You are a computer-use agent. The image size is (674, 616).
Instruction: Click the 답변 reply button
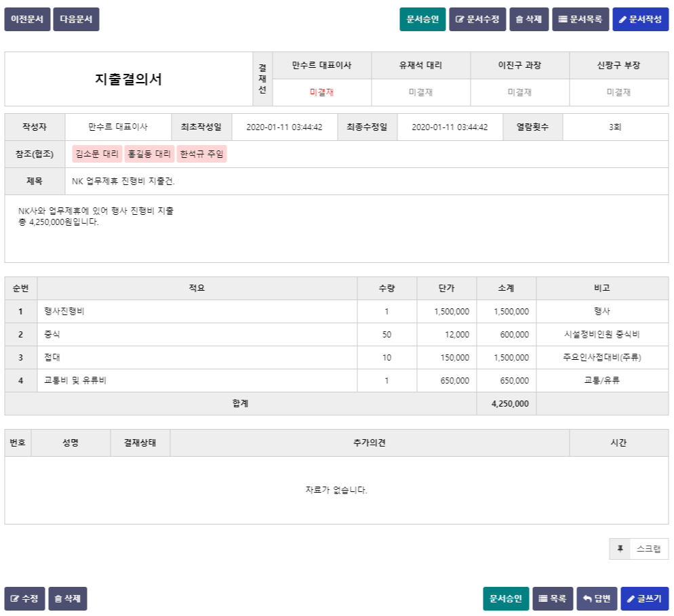pyautogui.click(x=597, y=599)
